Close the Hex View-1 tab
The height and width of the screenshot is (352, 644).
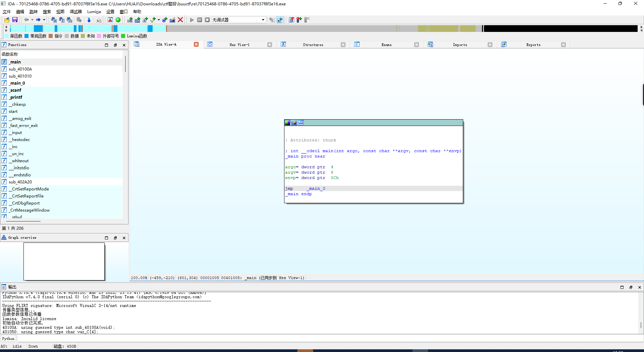270,45
